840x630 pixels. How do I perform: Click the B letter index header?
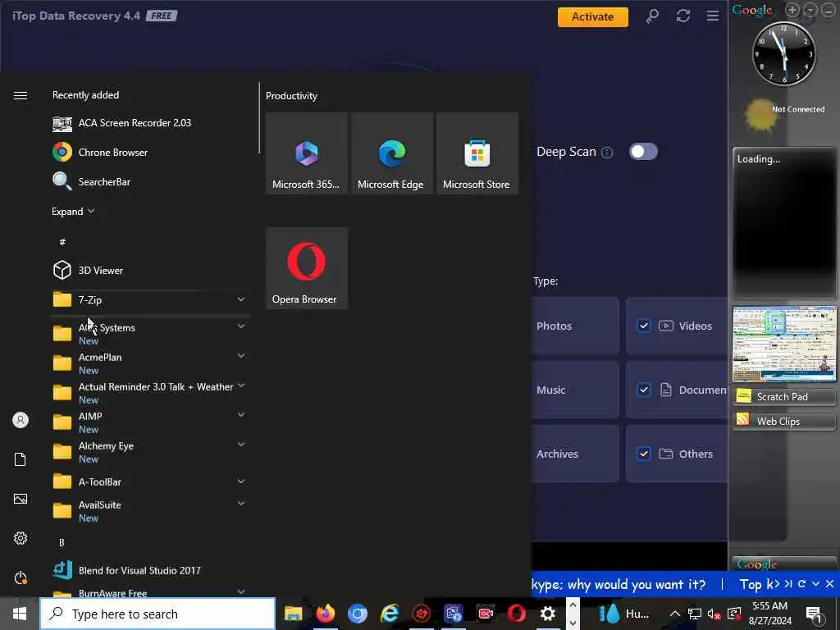[x=62, y=543]
